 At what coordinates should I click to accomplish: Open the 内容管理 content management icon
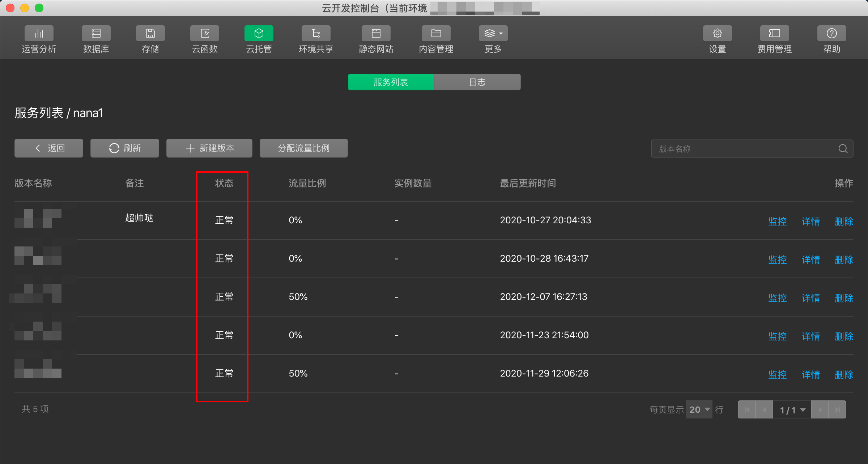point(436,34)
